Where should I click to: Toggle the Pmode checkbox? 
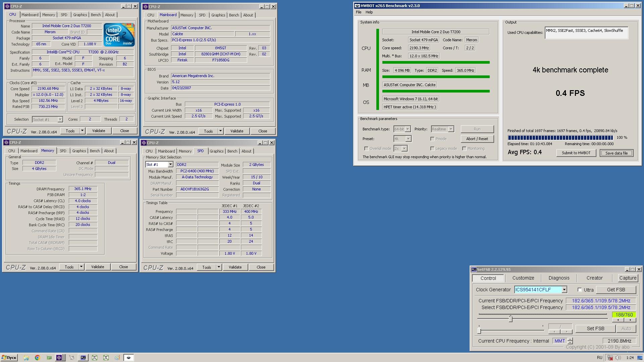coord(432,139)
